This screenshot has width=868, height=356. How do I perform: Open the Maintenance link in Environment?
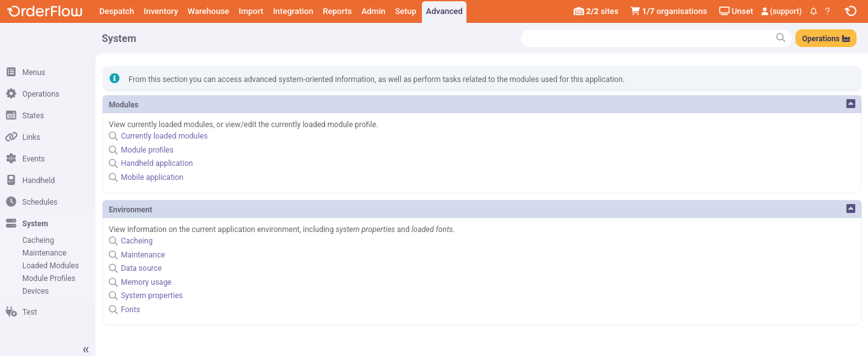(x=143, y=255)
